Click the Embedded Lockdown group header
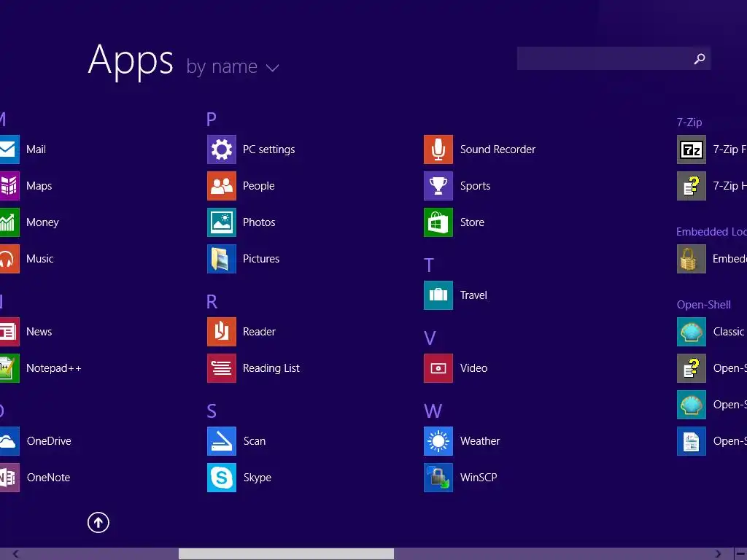Screen dimensions: 747x560 click(x=711, y=232)
